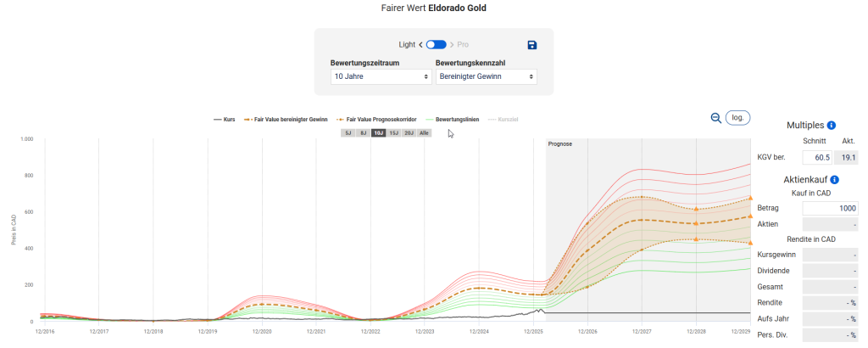
Task: Click the right chevron next to Pro
Action: tap(452, 44)
